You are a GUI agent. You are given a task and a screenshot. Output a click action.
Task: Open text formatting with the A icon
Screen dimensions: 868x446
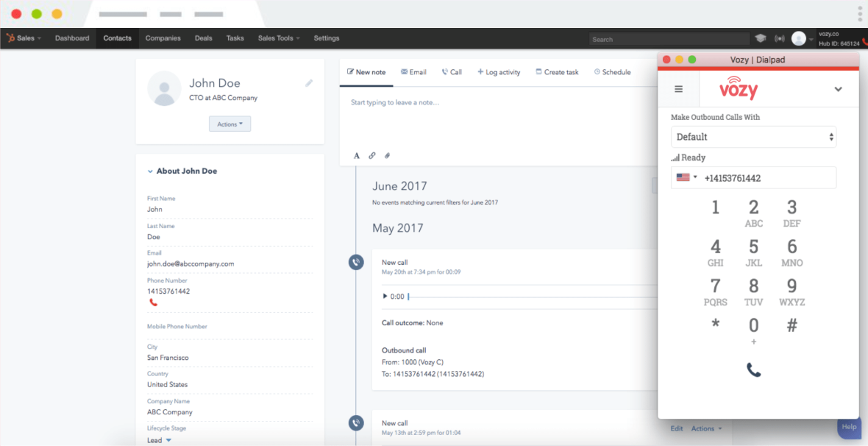click(357, 155)
